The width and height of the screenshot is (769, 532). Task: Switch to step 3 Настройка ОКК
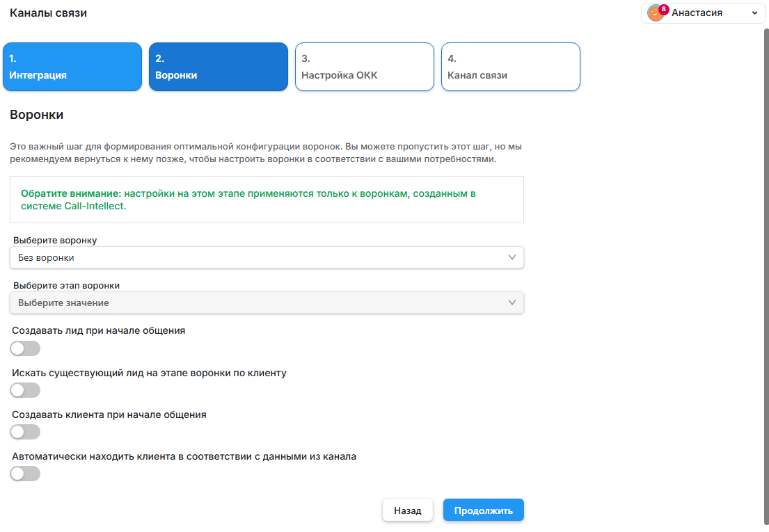(364, 67)
